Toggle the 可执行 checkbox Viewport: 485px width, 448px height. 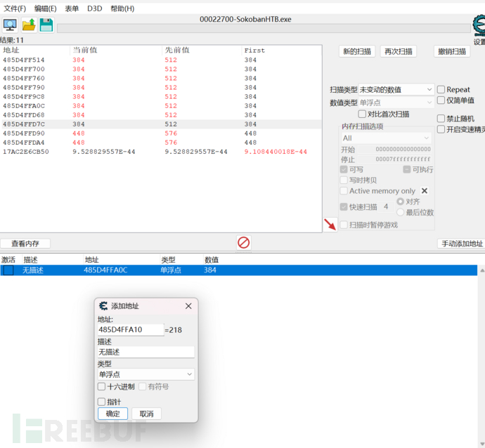(x=407, y=169)
